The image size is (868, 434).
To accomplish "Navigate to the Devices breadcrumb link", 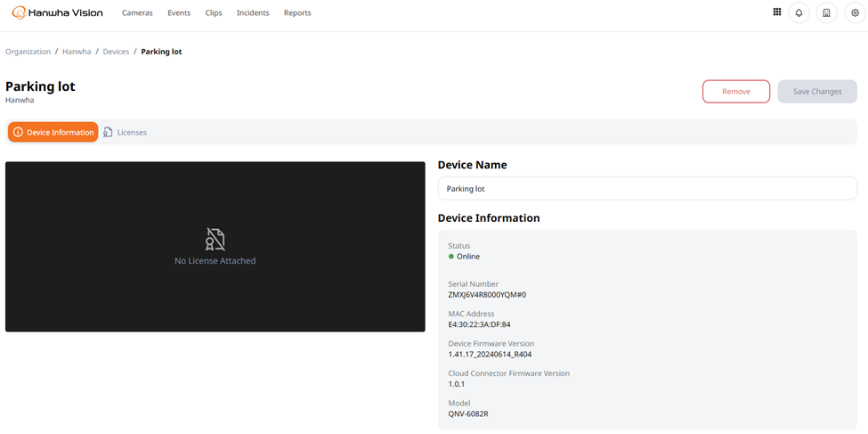I will coord(117,52).
